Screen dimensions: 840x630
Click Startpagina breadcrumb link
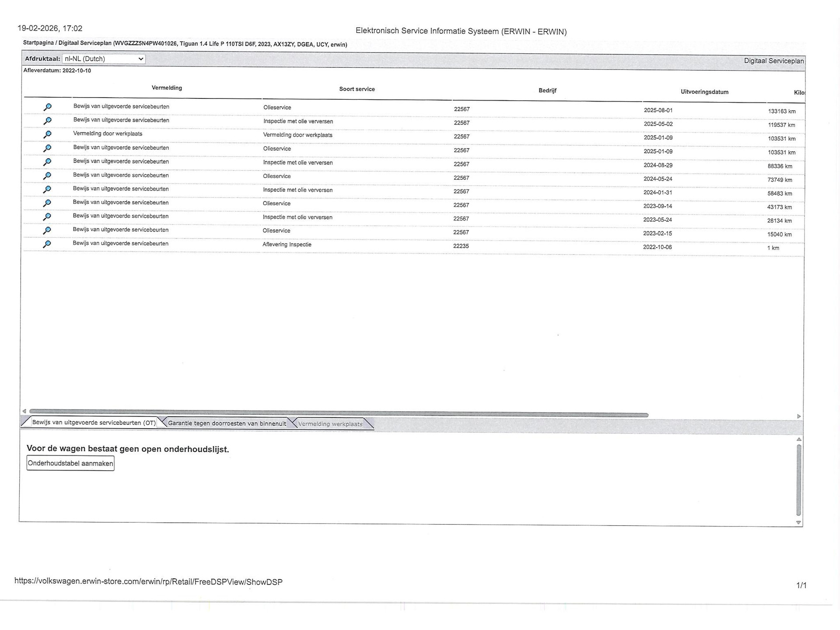pyautogui.click(x=38, y=43)
